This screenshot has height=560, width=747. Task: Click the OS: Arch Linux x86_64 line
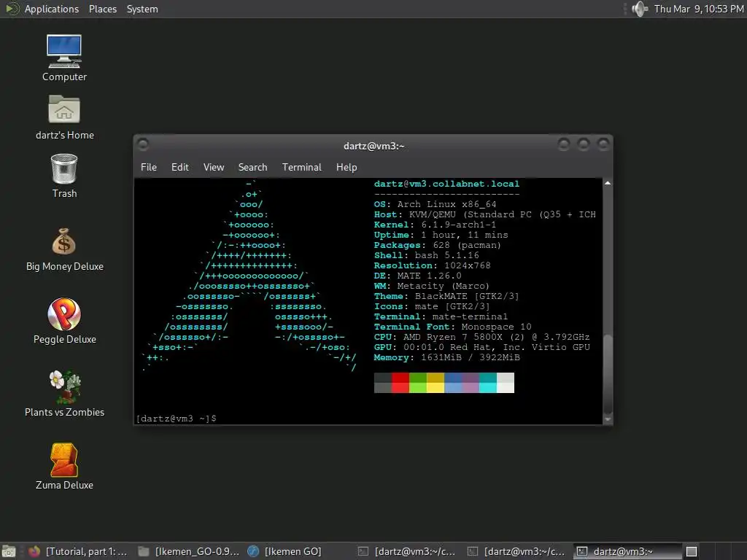coord(435,204)
